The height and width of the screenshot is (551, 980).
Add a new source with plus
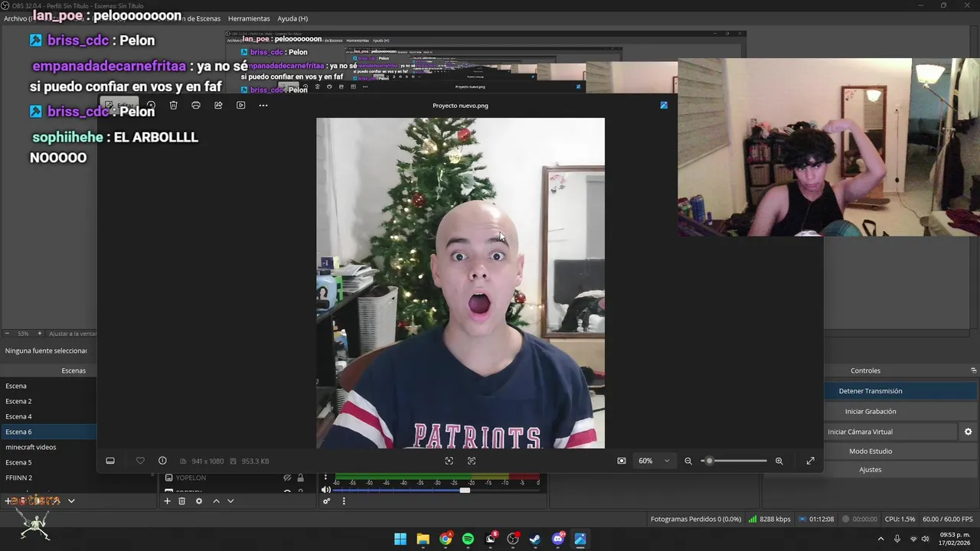(x=167, y=501)
